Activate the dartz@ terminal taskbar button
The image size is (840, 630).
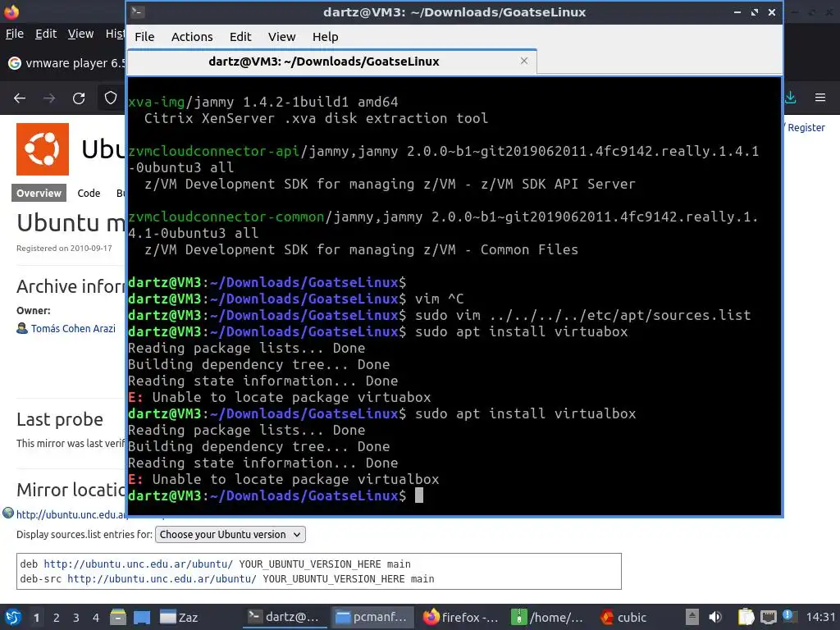[x=284, y=617]
